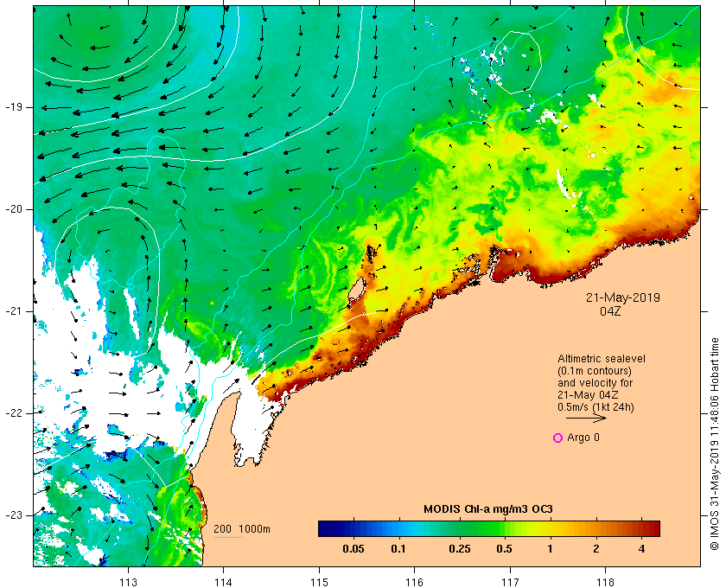Click the 'MODIS Chl-a mg/m3 OC3' title
The width and height of the screenshot is (726, 588).
coord(488,509)
